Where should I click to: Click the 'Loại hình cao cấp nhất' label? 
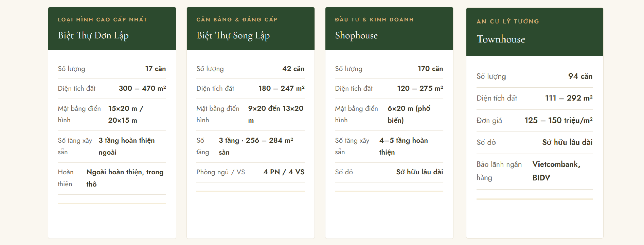(x=102, y=20)
